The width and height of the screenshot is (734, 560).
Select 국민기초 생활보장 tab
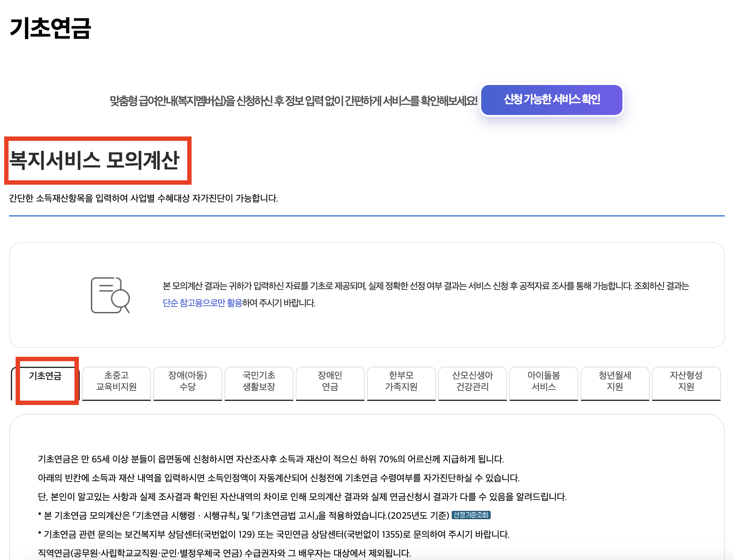259,381
